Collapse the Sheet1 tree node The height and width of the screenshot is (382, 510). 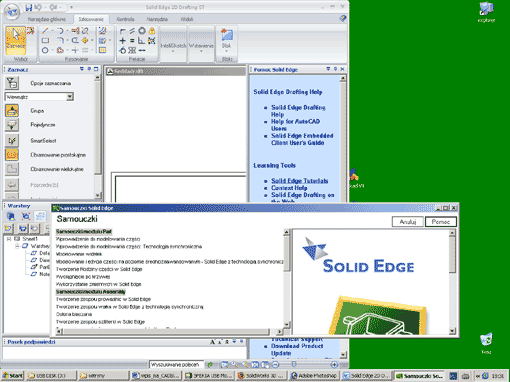point(9,239)
